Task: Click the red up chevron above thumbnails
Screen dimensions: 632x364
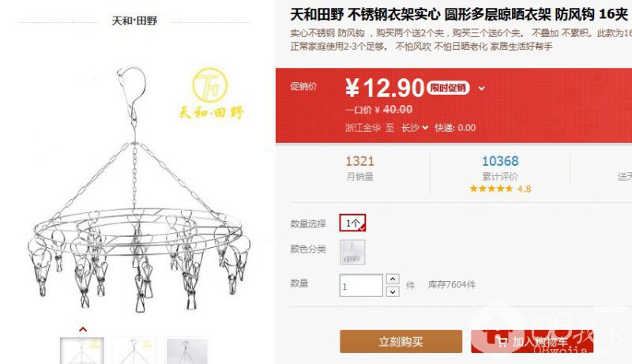Action: click(x=83, y=329)
